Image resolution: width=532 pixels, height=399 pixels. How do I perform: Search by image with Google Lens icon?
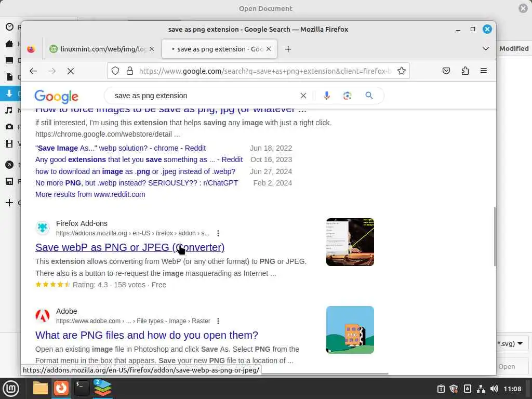pyautogui.click(x=347, y=96)
